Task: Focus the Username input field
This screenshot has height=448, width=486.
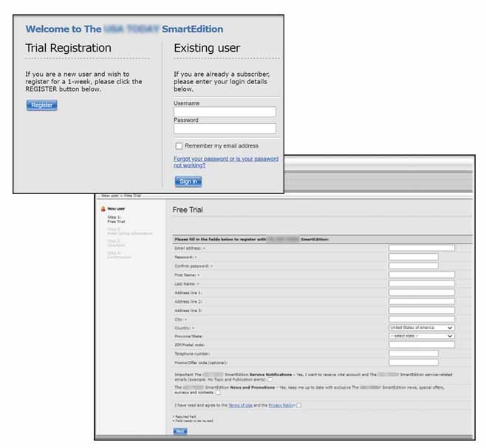Action: [x=225, y=112]
